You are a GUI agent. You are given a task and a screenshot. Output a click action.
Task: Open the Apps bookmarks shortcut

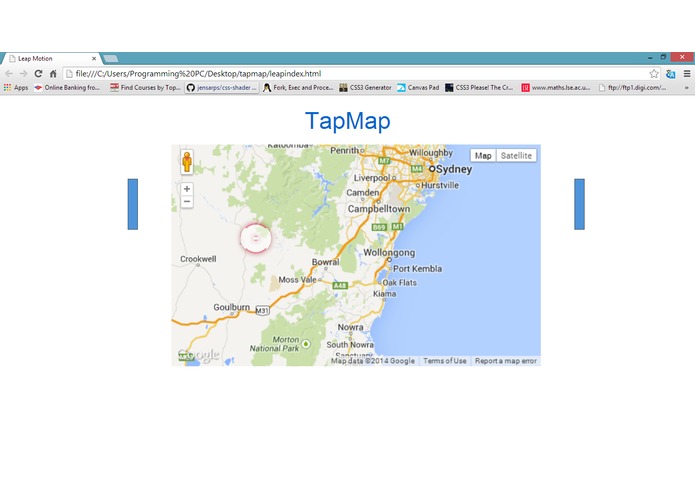pyautogui.click(x=16, y=88)
